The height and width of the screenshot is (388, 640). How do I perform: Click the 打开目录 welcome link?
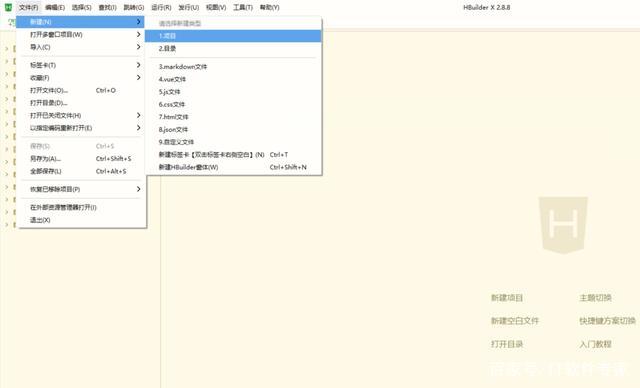coord(507,344)
